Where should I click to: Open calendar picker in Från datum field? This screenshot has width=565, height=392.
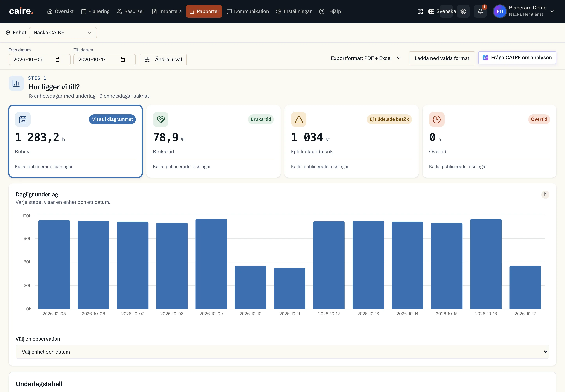57,60
